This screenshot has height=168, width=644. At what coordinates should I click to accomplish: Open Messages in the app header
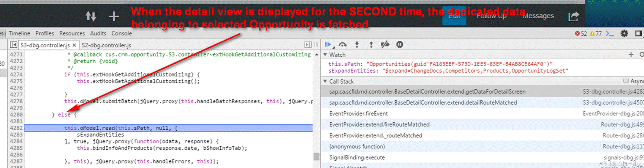point(538,16)
